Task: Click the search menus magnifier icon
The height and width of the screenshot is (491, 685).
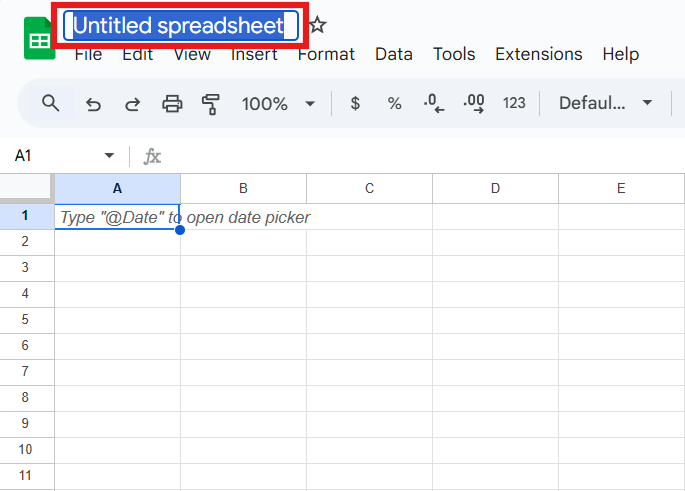Action: point(50,103)
